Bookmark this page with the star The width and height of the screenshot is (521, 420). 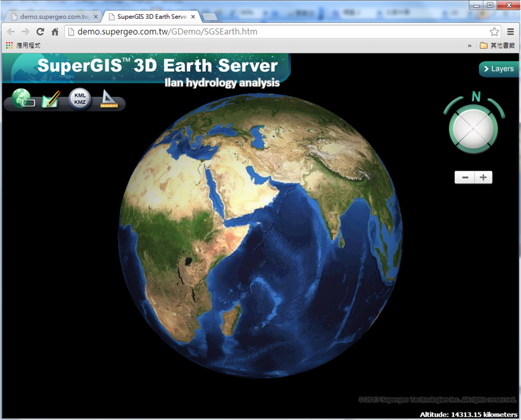[494, 32]
